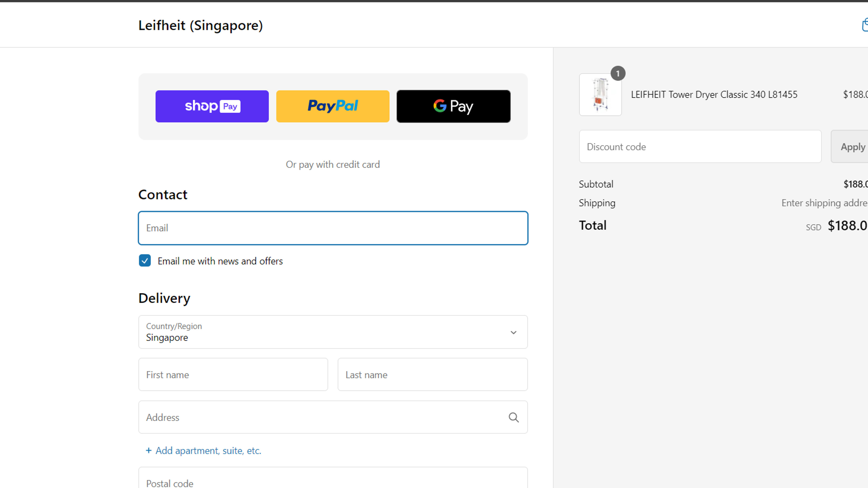This screenshot has height=488, width=868.
Task: Click the Delivery heading
Action: (x=164, y=298)
